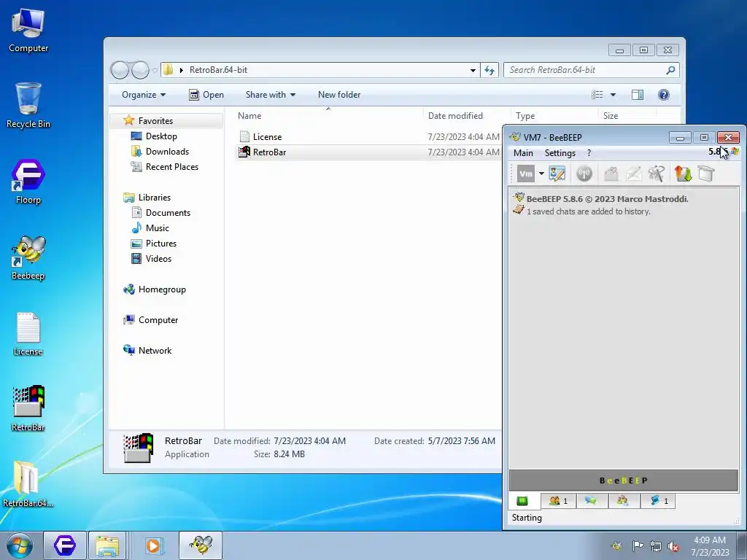Click the RetroBar.64-bit address bar path
Screen dimensions: 747x560
click(219, 70)
